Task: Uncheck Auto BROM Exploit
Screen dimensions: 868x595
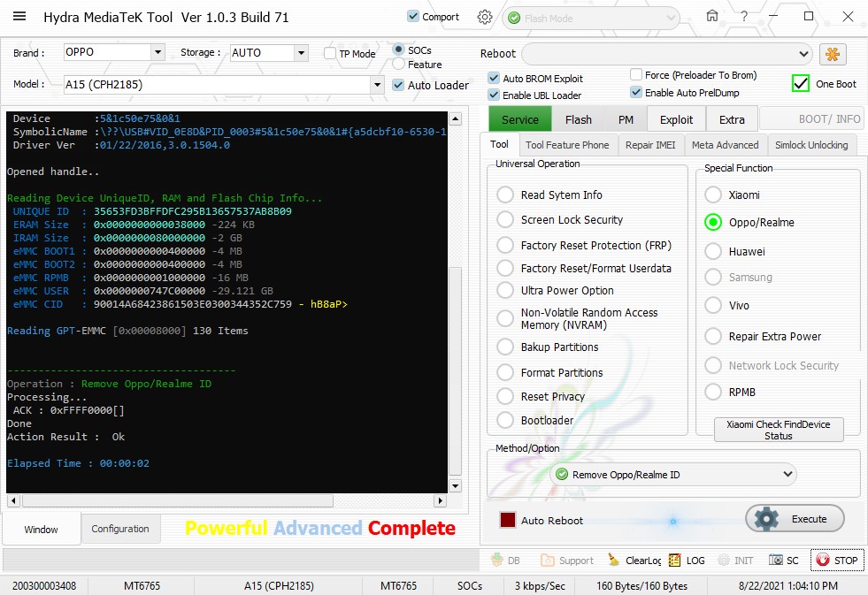Action: click(494, 78)
